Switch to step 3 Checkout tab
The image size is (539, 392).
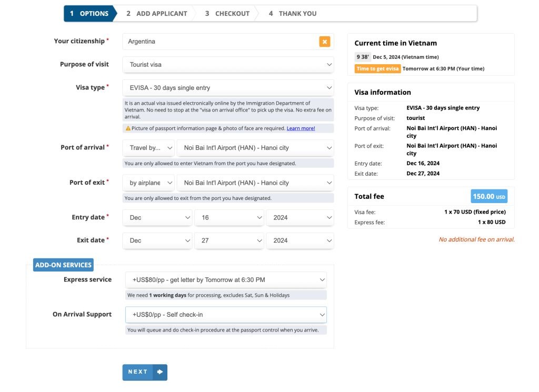tap(227, 14)
